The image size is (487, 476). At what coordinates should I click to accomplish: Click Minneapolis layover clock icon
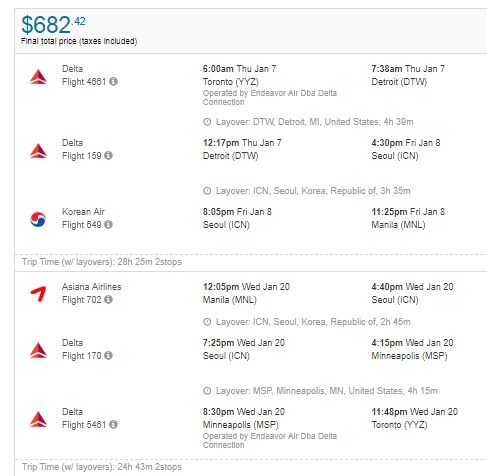pyautogui.click(x=207, y=391)
